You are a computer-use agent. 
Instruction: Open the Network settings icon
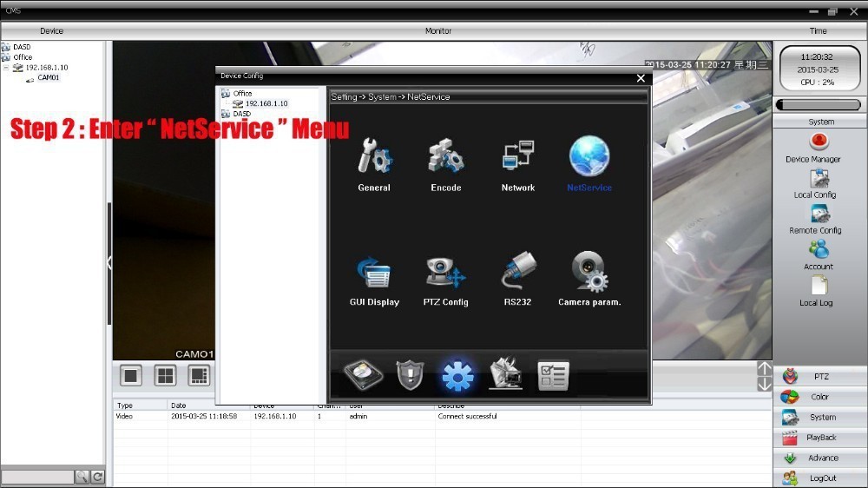518,156
